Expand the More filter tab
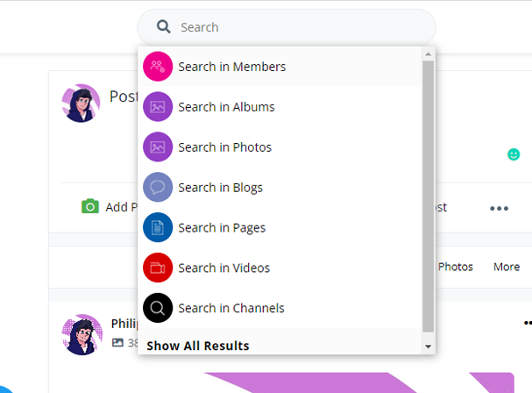532x393 pixels. [x=506, y=267]
